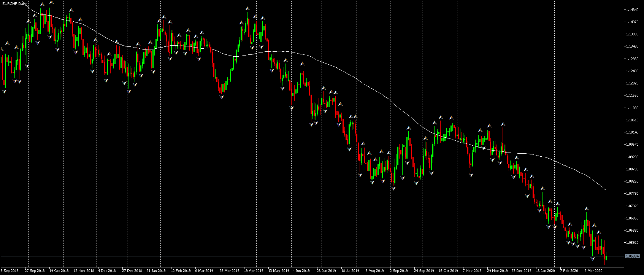The image size is (644, 275).
Task: Select the up fractal above the tall December 2019 wick
Action: click(x=503, y=124)
